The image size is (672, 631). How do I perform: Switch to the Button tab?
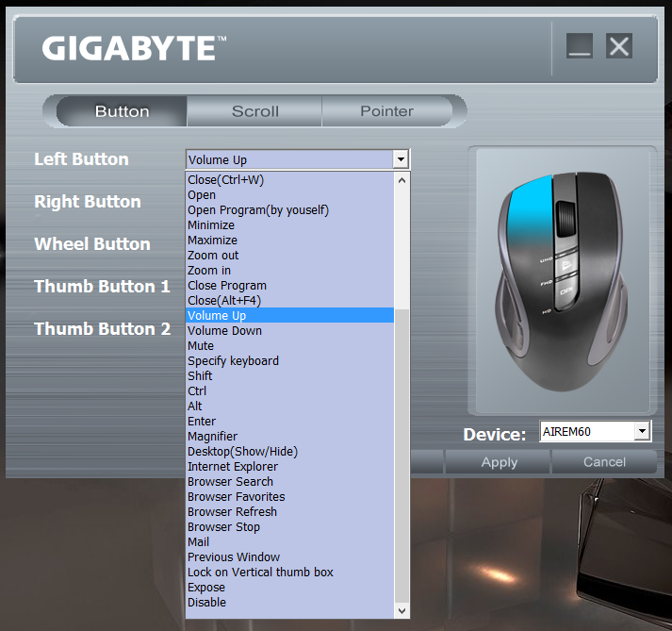(x=123, y=111)
